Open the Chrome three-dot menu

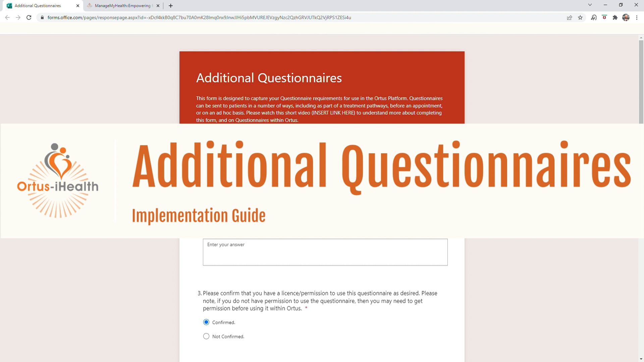[x=637, y=17]
